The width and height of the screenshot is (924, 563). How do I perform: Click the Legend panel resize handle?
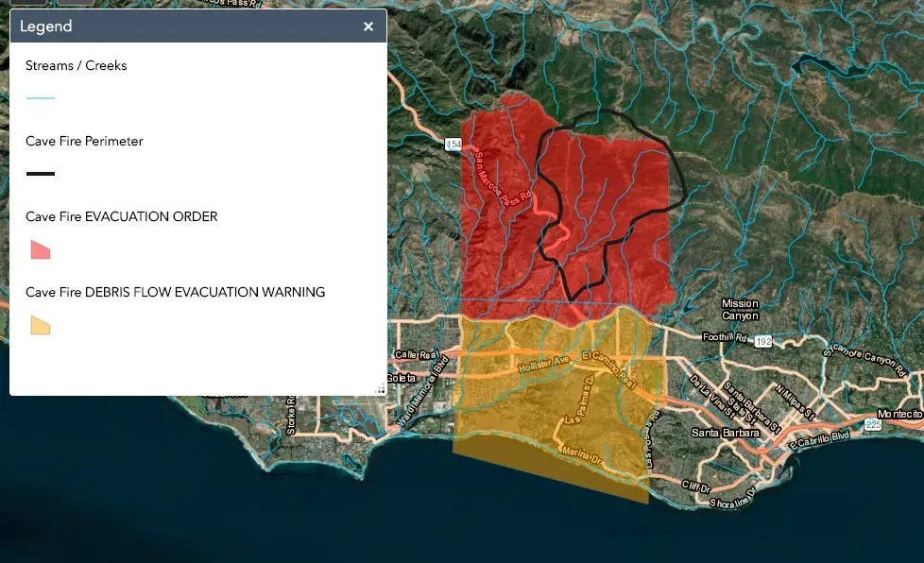[x=381, y=388]
